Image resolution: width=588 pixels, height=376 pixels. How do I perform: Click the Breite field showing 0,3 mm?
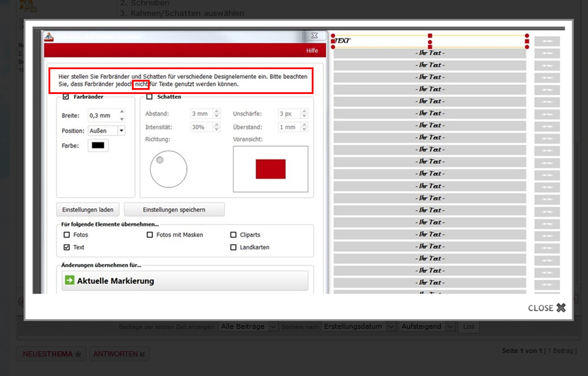click(103, 116)
